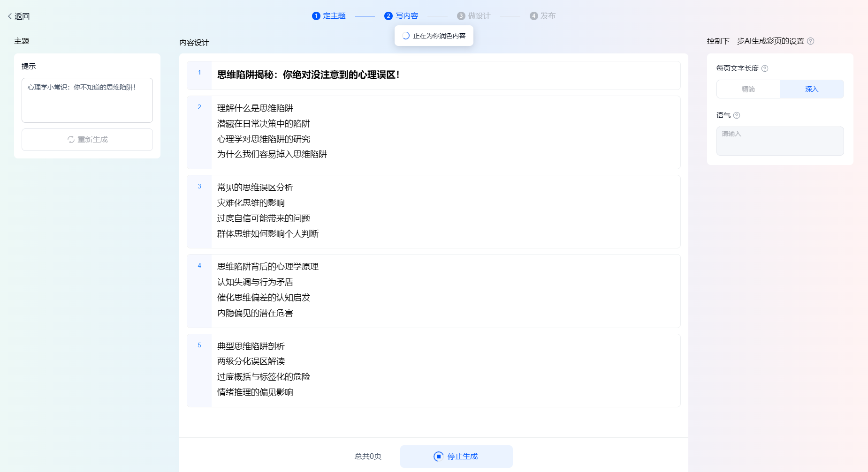Click line 过度自信可能带来的问题

264,218
